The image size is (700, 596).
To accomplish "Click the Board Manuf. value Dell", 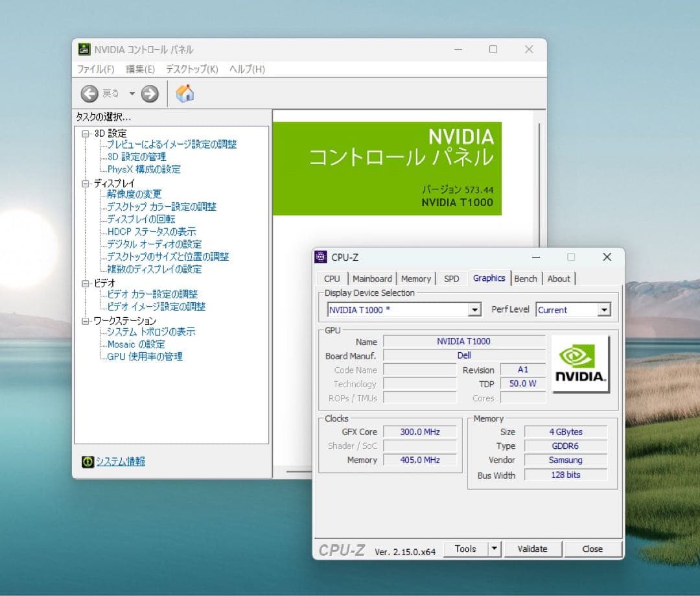I will (x=464, y=355).
